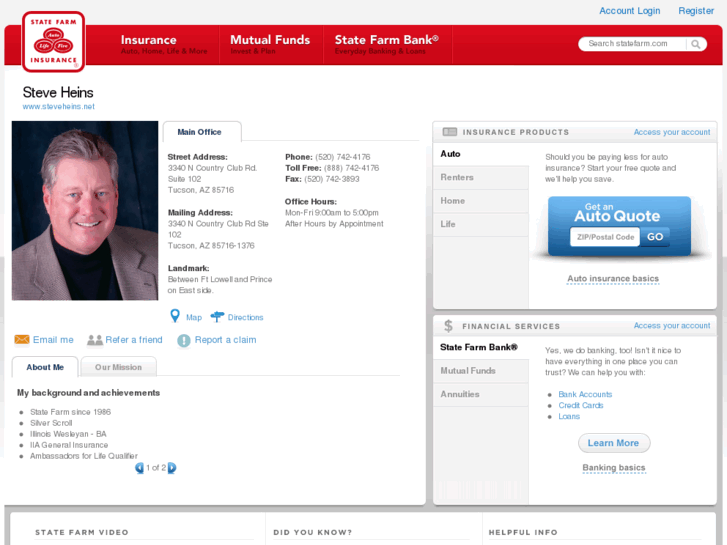This screenshot has height=545, width=727.
Task: Open the Map link text
Action: (x=194, y=317)
